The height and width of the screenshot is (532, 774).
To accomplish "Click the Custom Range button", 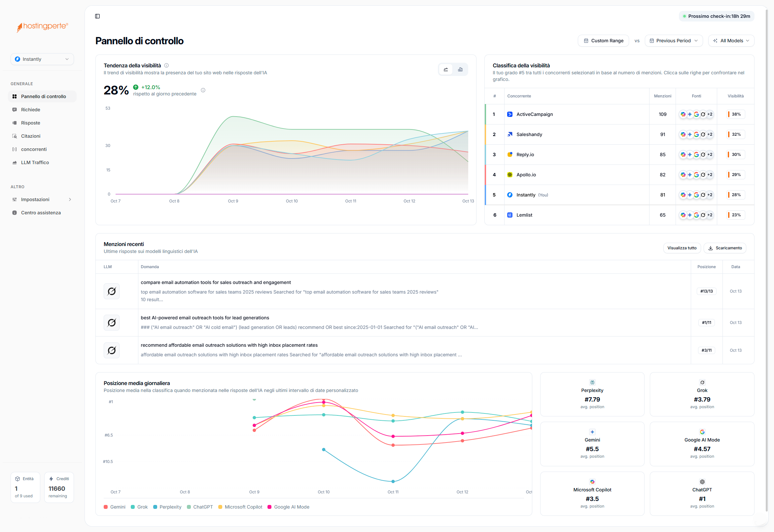I will click(x=603, y=41).
